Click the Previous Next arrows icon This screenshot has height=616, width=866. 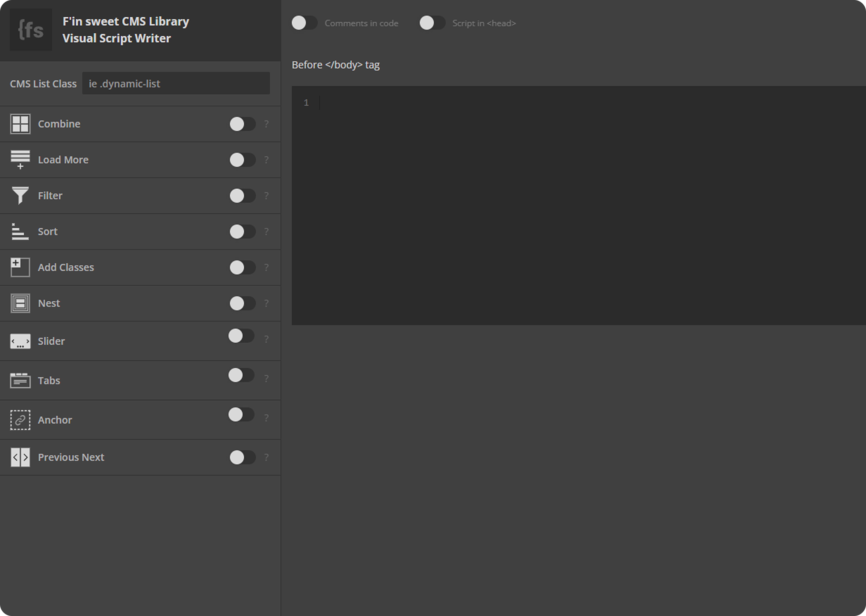pyautogui.click(x=20, y=457)
